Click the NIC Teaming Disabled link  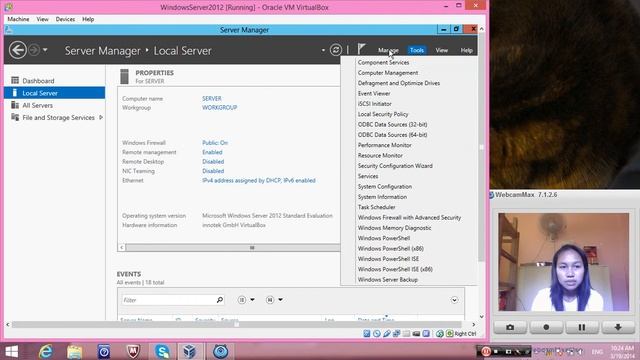[x=213, y=171]
